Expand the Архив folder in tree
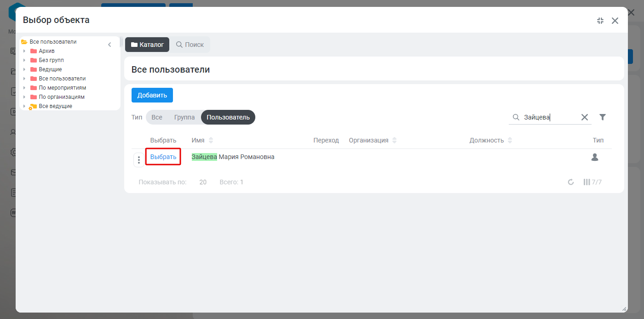Screen dimensions: 644x319 24,51
